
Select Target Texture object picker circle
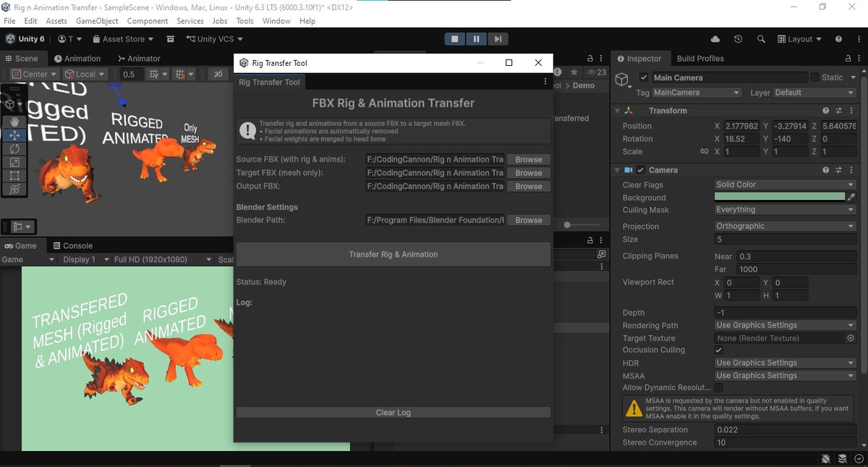(851, 338)
